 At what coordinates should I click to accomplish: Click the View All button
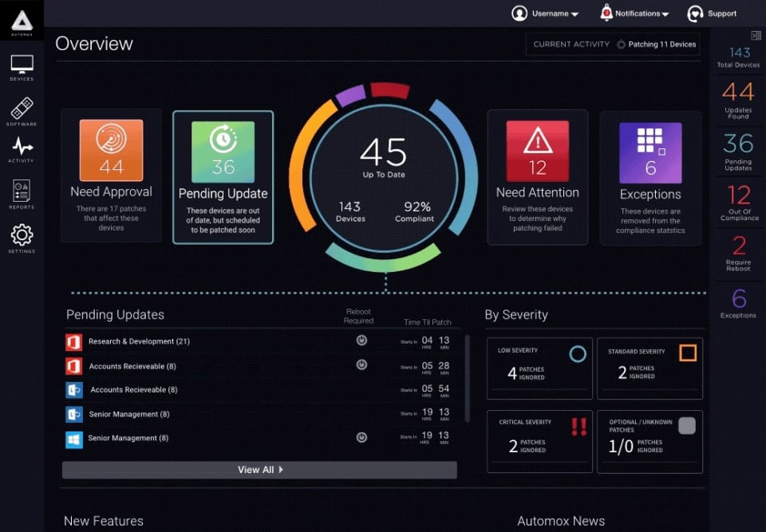259,470
